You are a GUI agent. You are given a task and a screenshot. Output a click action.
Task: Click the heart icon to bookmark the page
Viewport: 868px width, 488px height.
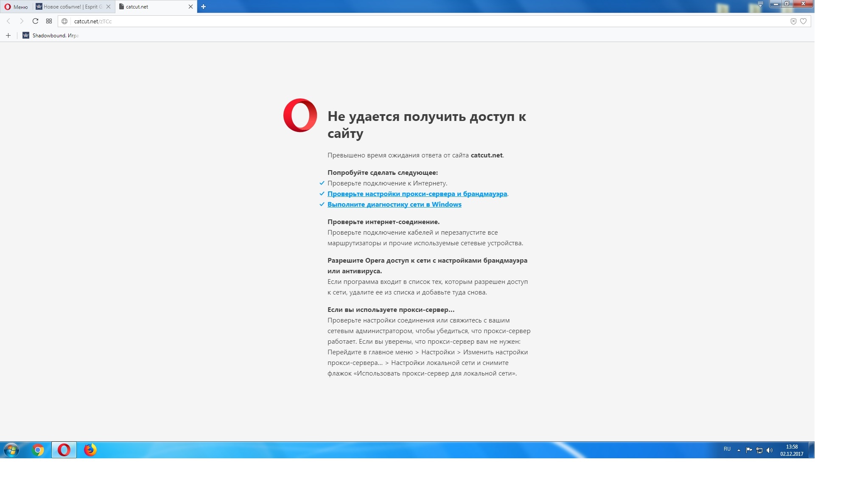tap(803, 21)
